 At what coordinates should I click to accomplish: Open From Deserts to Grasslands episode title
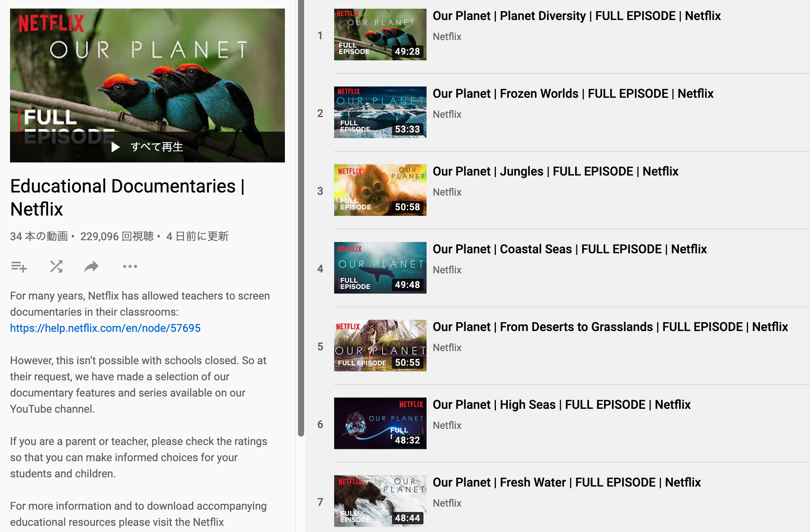click(610, 327)
